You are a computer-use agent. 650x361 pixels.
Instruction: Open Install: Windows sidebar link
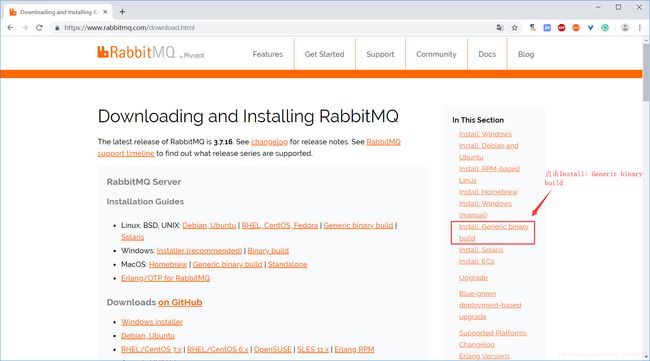485,134
